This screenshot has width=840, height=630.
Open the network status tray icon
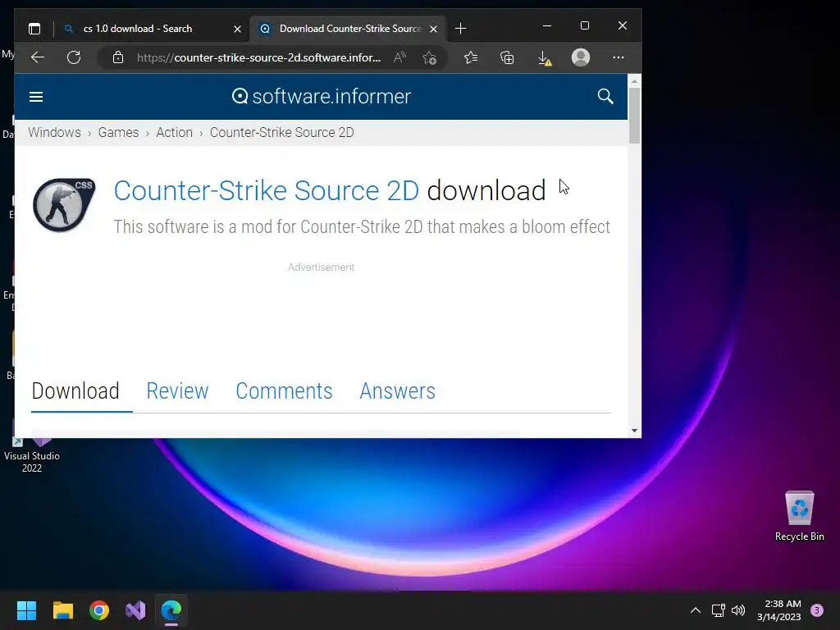click(718, 610)
